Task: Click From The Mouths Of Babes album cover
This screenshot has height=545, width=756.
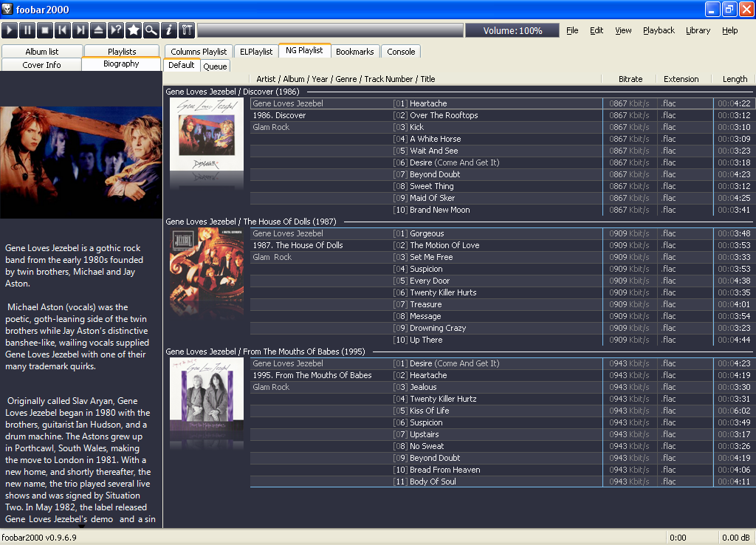Action: pos(207,394)
